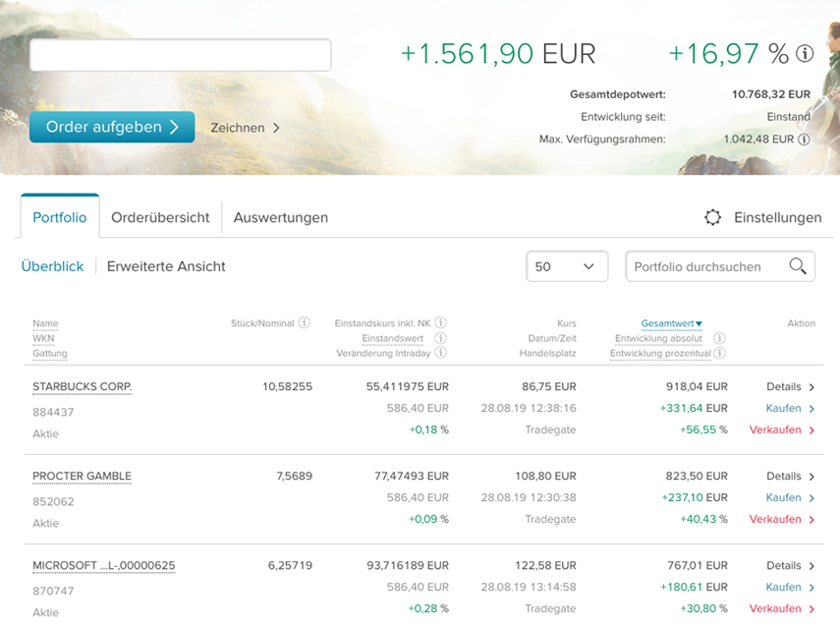Open the 50 entries-per-page dropdown
This screenshot has height=629, width=840.
click(567, 266)
